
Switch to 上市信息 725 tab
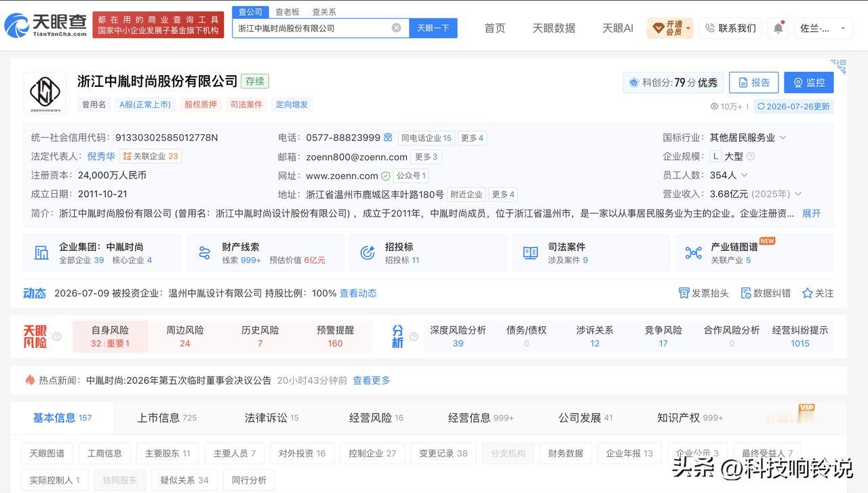(x=167, y=418)
